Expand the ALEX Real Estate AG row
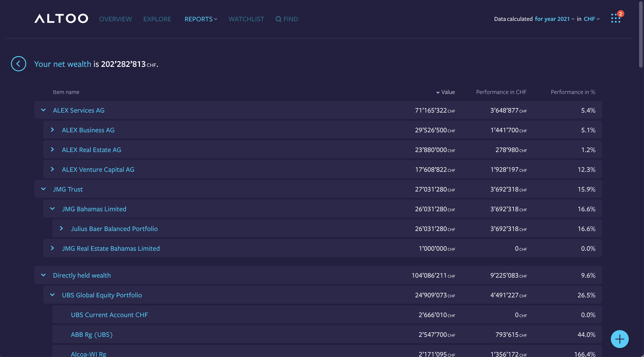The image size is (644, 357). pyautogui.click(x=52, y=150)
